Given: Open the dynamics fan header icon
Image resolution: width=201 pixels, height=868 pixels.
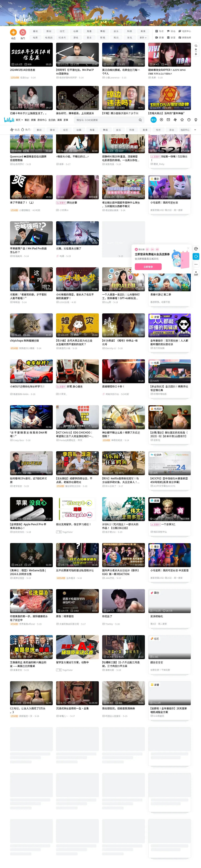Looking at the screenshot, I should (x=175, y=120).
